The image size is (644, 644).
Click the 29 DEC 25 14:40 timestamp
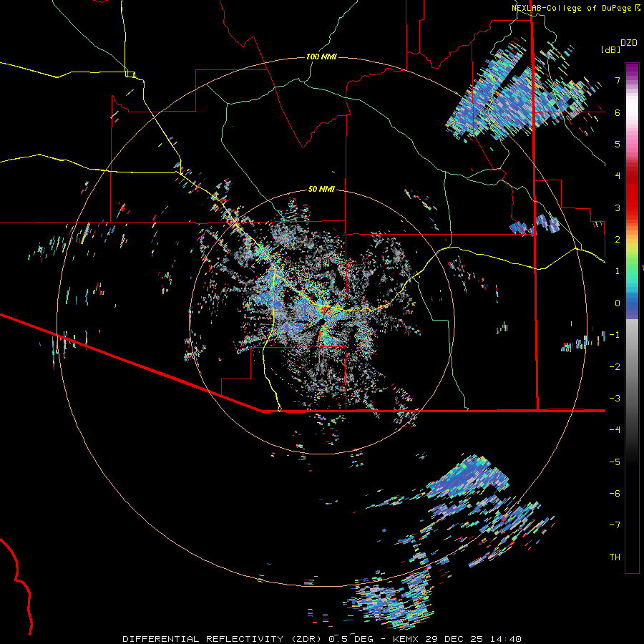click(x=473, y=639)
